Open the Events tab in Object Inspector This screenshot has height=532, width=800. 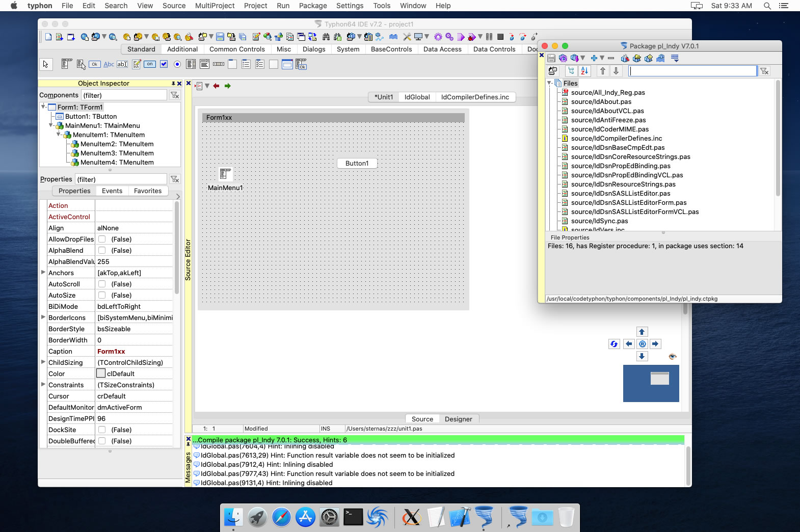(x=112, y=191)
